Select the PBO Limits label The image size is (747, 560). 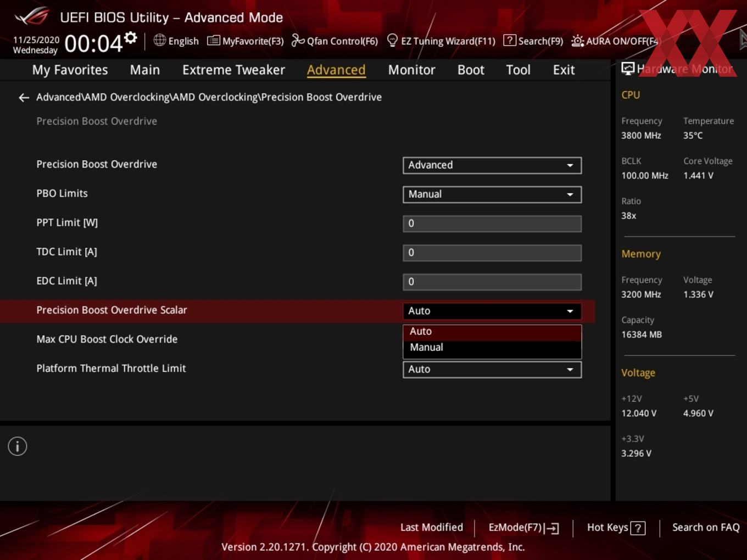[62, 193]
